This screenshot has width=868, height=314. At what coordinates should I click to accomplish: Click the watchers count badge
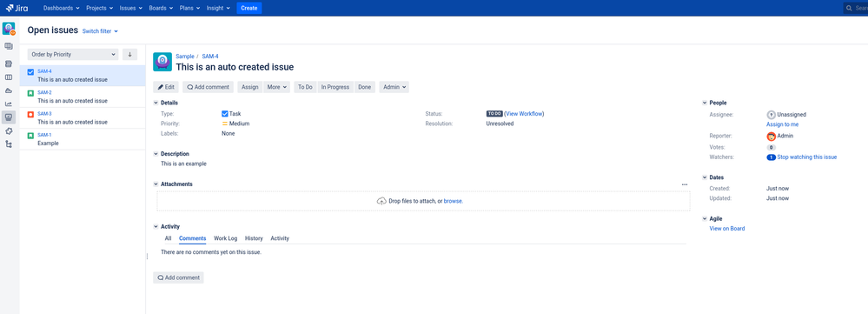click(x=771, y=157)
